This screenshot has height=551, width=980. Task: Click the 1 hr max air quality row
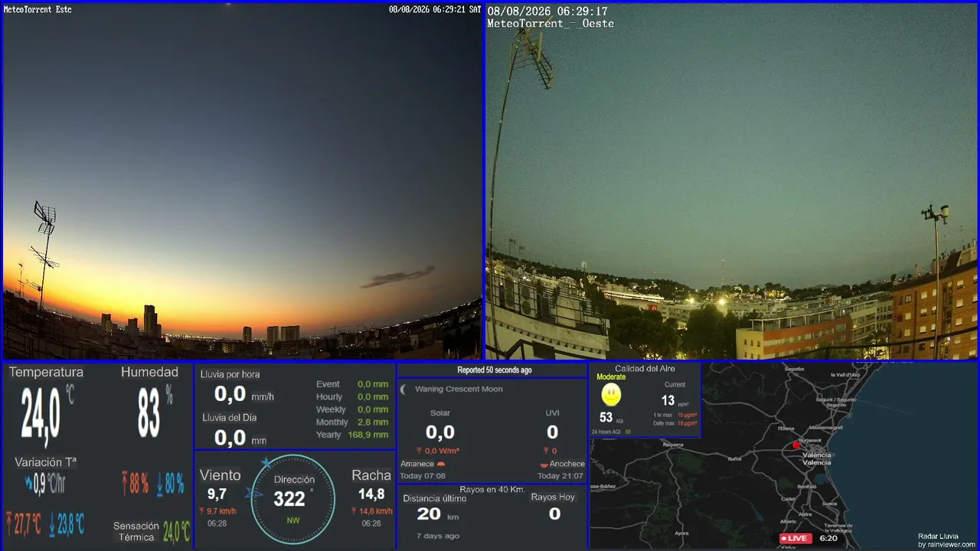tap(675, 415)
